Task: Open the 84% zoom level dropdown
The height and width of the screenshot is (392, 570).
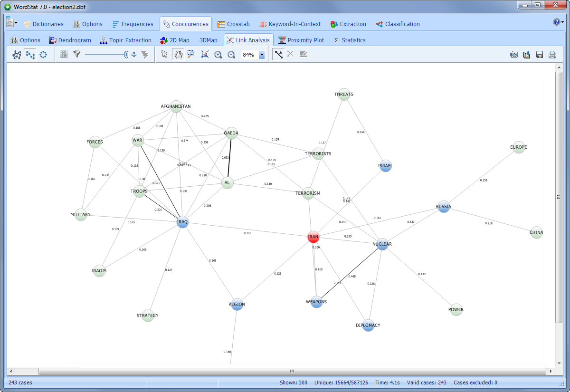Action: click(x=261, y=55)
